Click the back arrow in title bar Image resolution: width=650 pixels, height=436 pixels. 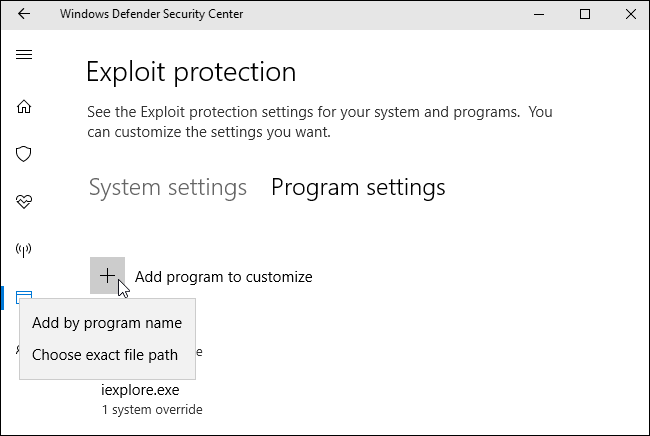pos(24,14)
